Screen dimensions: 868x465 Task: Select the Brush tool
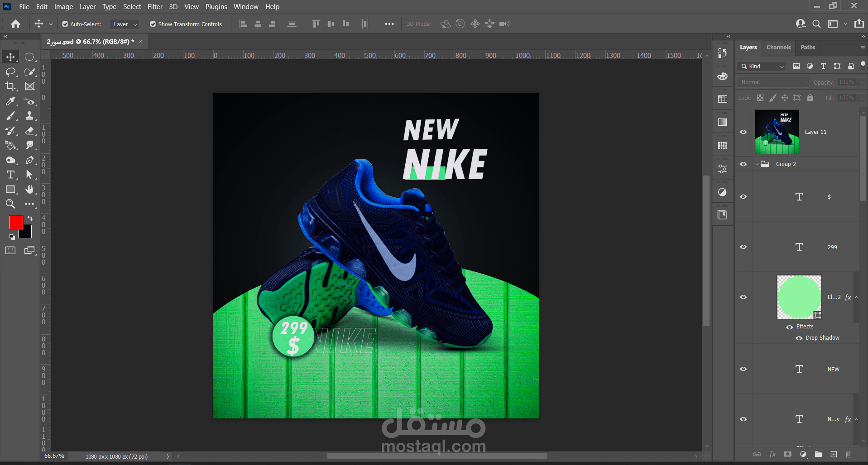(10, 116)
